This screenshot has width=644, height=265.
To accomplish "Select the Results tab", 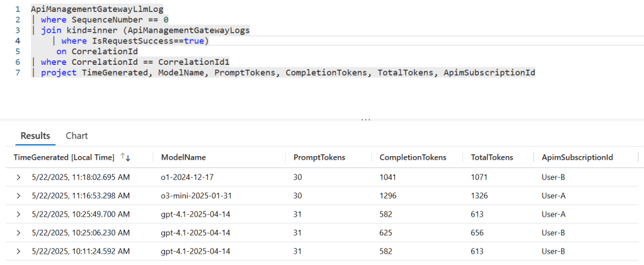I will click(35, 135).
